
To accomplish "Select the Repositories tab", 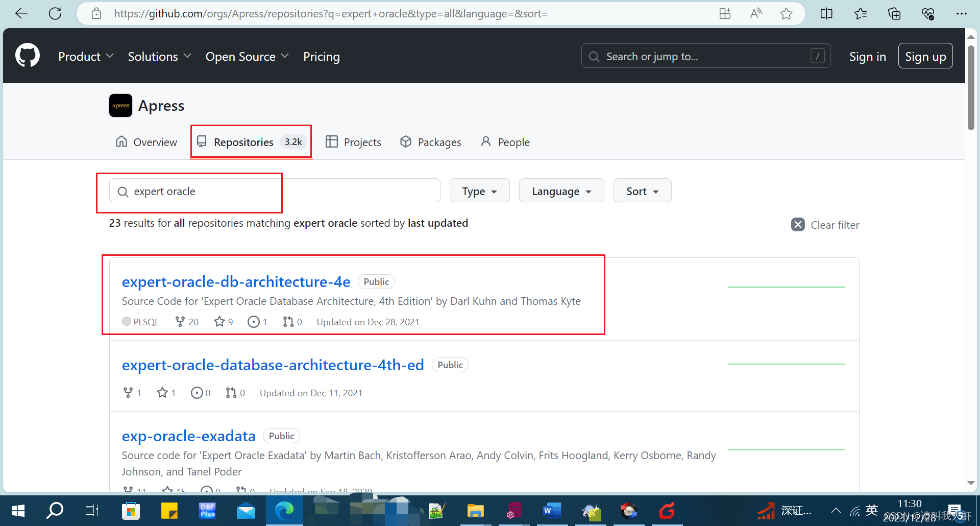I will (251, 142).
